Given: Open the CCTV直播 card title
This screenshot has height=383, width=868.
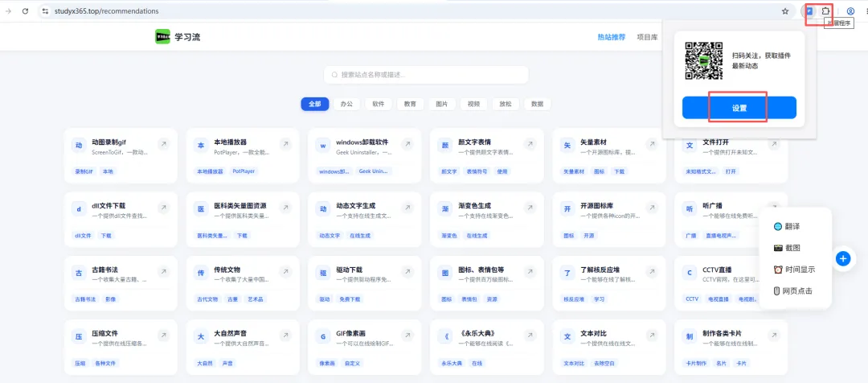Looking at the screenshot, I should (x=717, y=270).
